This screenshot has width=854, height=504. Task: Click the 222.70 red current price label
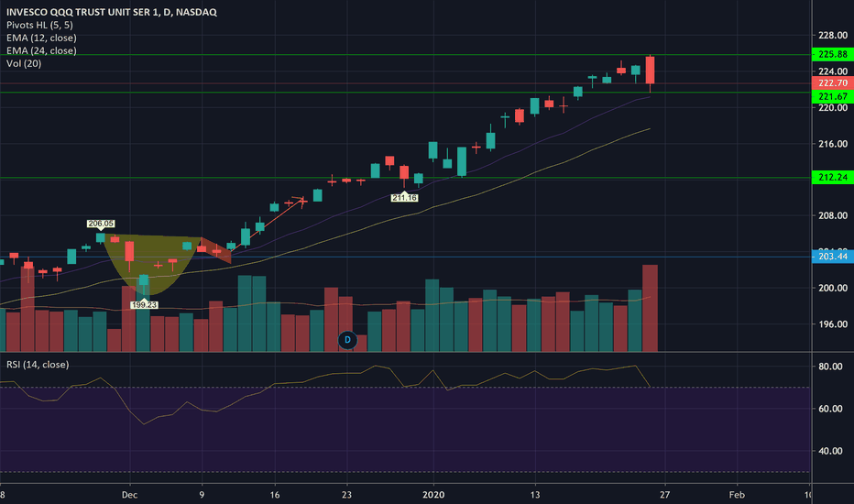[833, 82]
